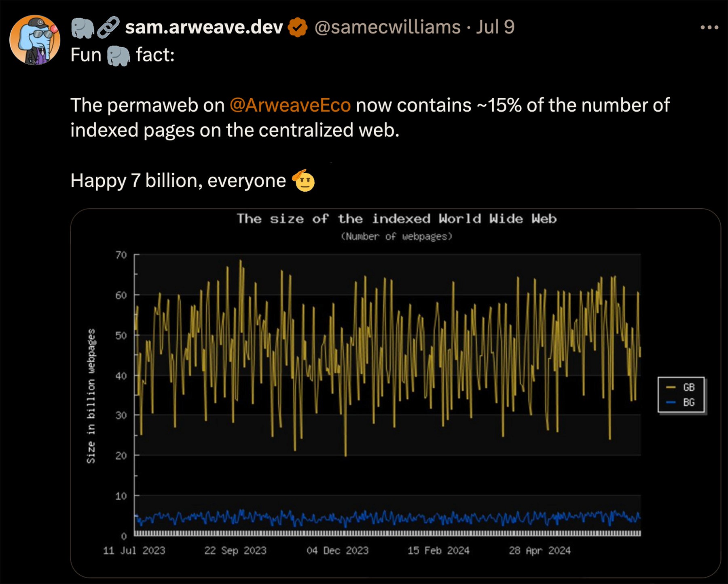This screenshot has height=584, width=728.
Task: Click the orange verified badge
Action: [x=298, y=28]
